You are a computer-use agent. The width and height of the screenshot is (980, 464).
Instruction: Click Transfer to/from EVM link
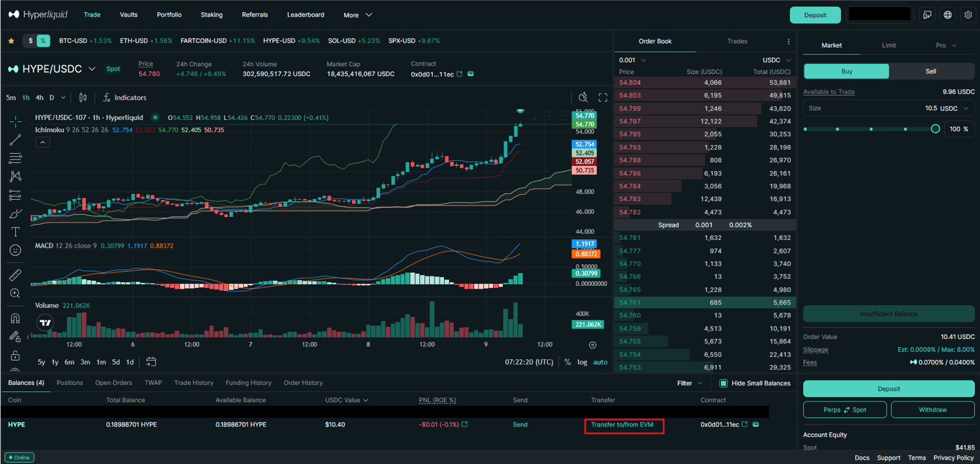click(622, 425)
